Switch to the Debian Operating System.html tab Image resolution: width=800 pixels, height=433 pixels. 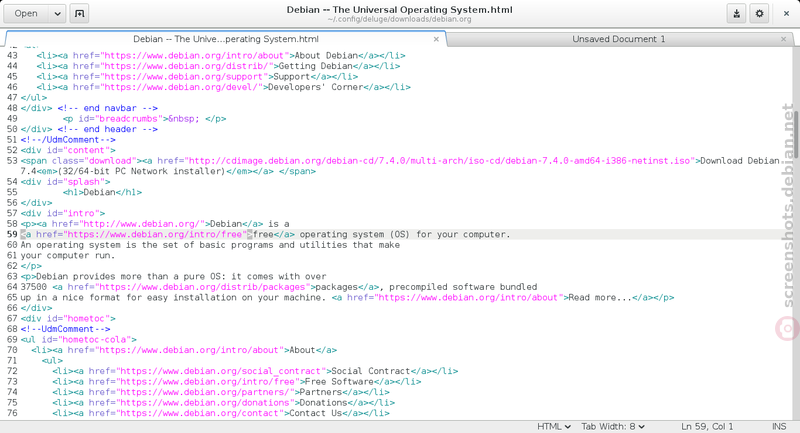click(x=226, y=39)
